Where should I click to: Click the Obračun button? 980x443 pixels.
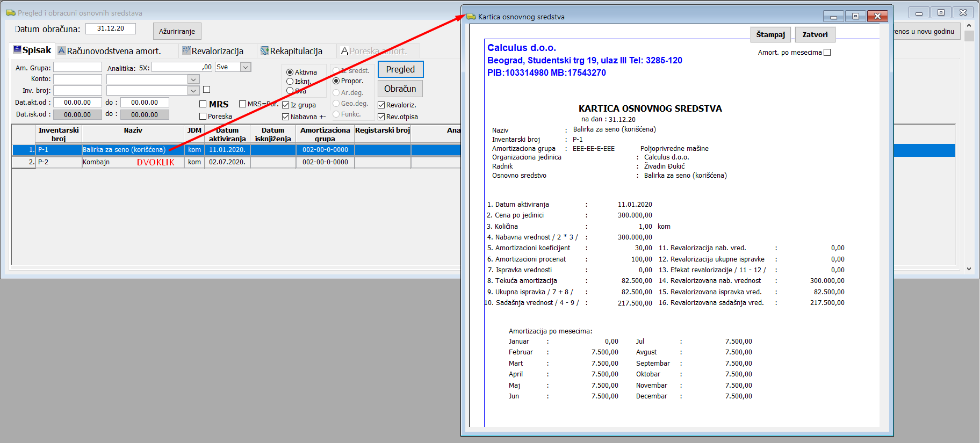pos(400,89)
